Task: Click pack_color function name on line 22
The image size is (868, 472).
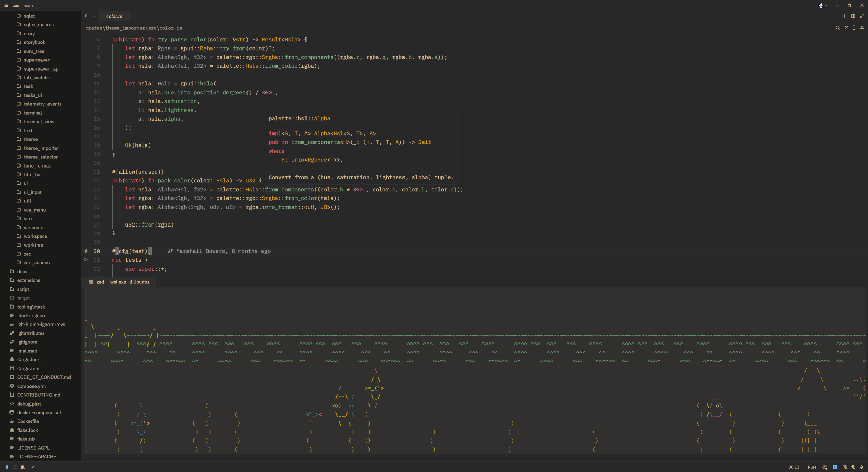Action: 174,180
